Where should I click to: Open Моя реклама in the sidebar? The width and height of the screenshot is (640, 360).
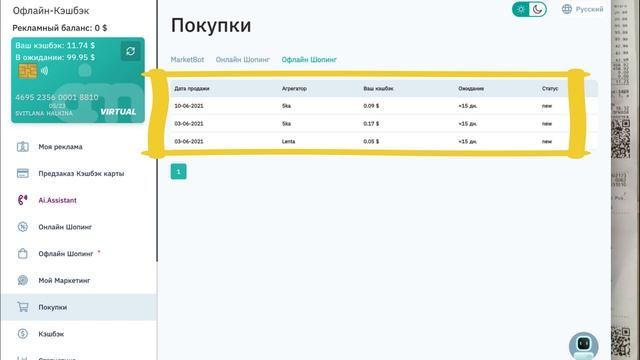(60, 147)
